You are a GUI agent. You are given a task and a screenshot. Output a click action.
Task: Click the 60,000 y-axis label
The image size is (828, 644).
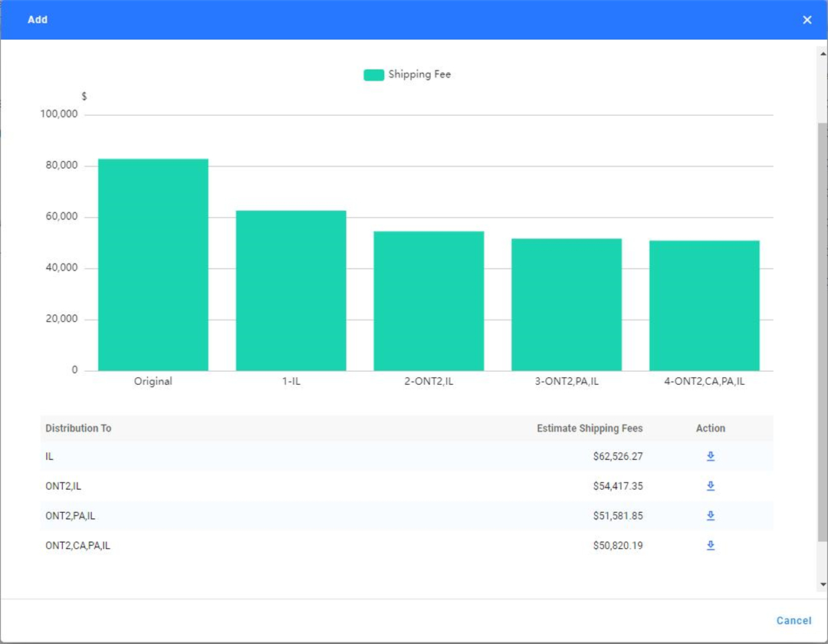coord(61,216)
